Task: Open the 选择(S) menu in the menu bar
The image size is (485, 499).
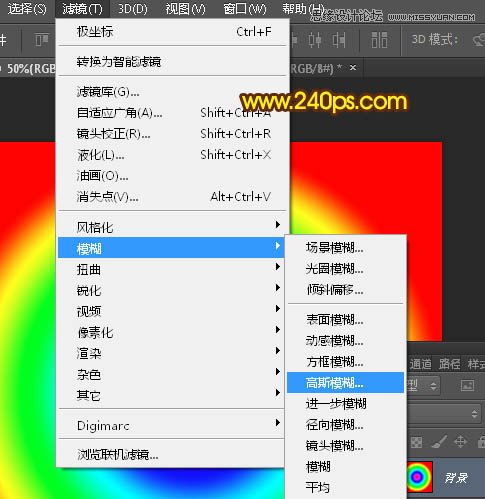Action: (27, 9)
